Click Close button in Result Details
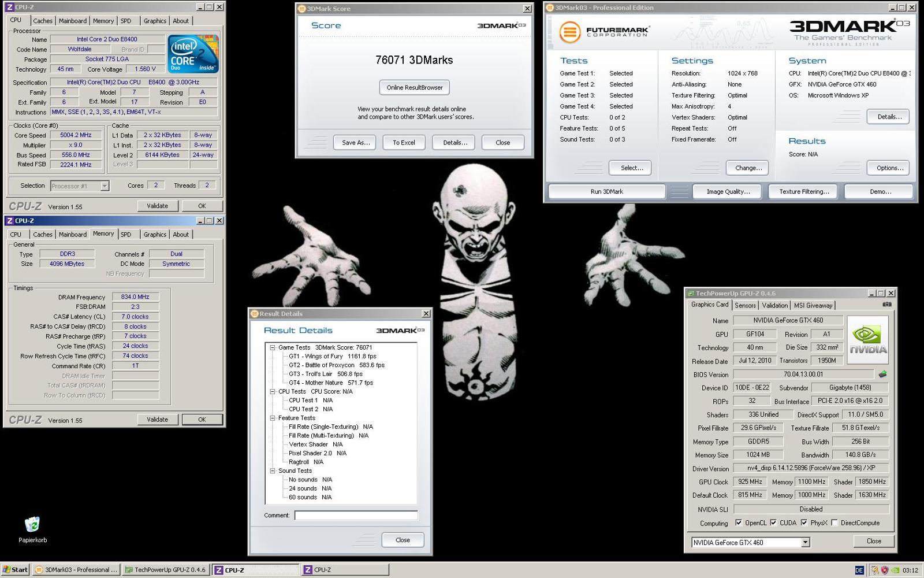Screen dimensions: 924x578 click(x=403, y=540)
